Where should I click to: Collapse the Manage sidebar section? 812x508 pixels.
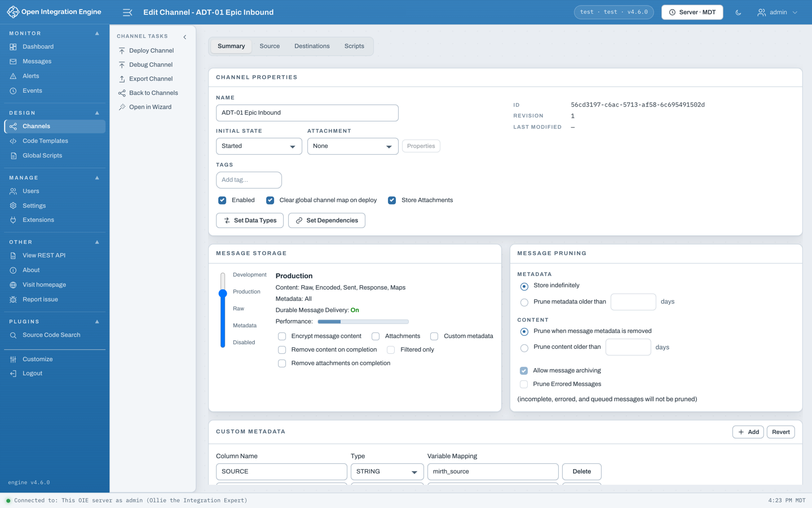pyautogui.click(x=97, y=178)
